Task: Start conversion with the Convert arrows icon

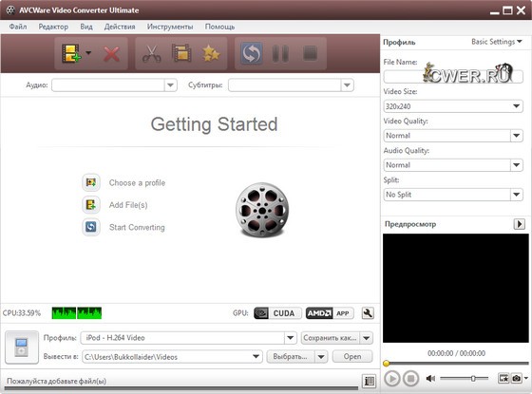Action: (x=252, y=53)
